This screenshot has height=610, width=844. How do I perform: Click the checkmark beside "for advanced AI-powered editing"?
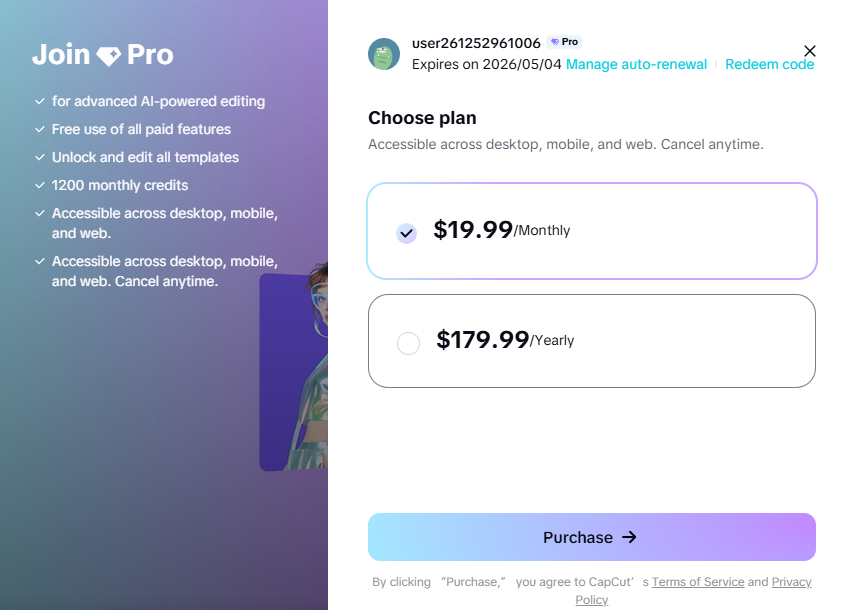click(x=40, y=101)
